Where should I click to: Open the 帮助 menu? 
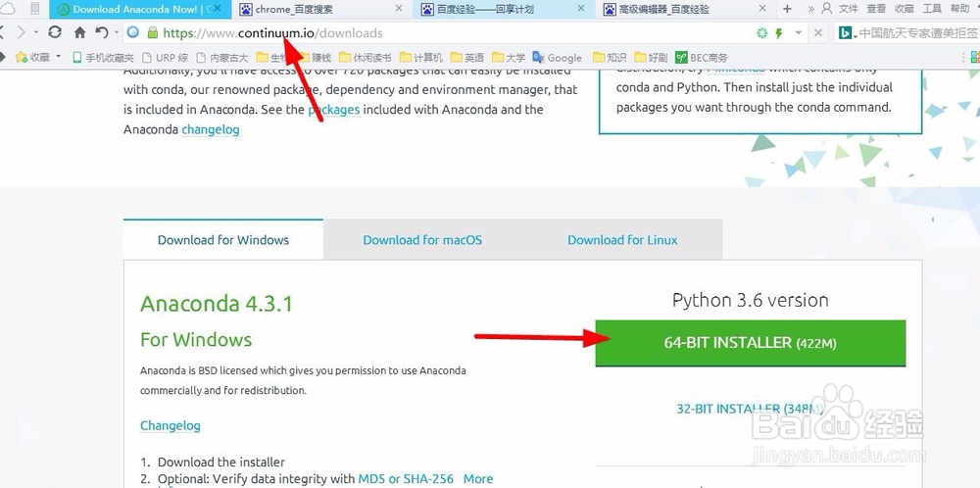click(960, 9)
